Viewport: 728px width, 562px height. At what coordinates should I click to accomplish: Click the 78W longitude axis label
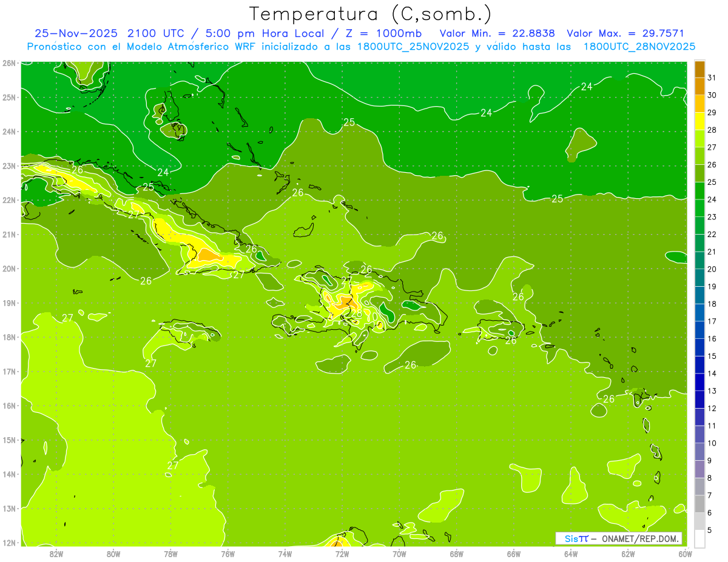[170, 553]
